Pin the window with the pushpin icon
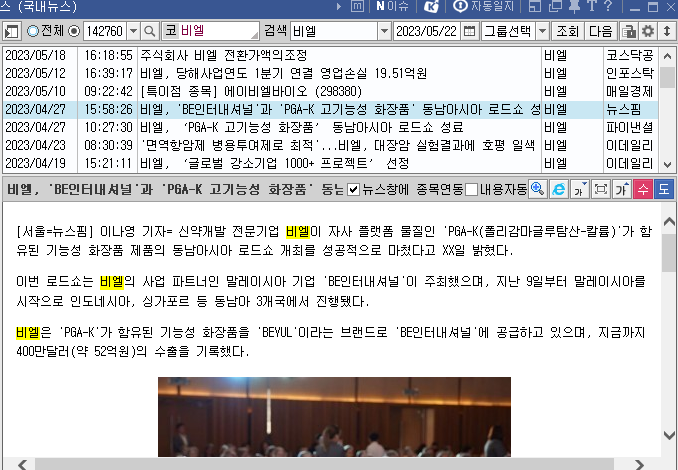This screenshot has width=678, height=470. point(574,6)
